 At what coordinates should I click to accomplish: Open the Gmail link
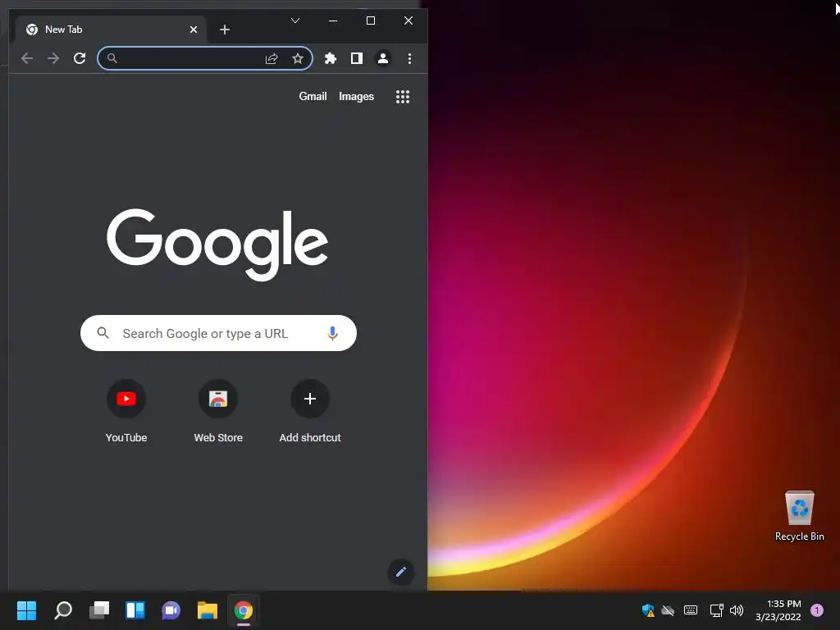313,97
